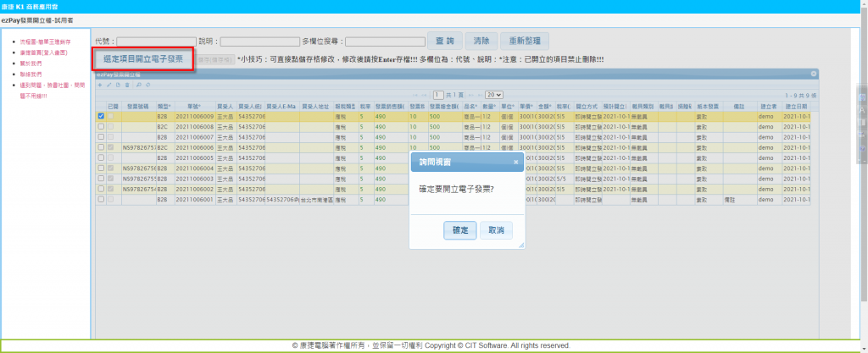Collapse the ezPay grid panel via header icon
This screenshot has height=353, width=868.
pyautogui.click(x=813, y=74)
